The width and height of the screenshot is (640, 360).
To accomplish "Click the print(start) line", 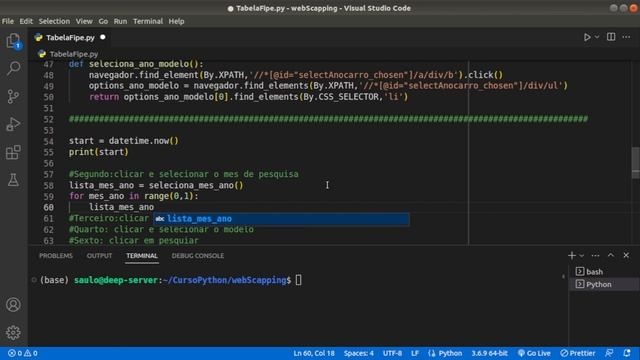I will (98, 152).
